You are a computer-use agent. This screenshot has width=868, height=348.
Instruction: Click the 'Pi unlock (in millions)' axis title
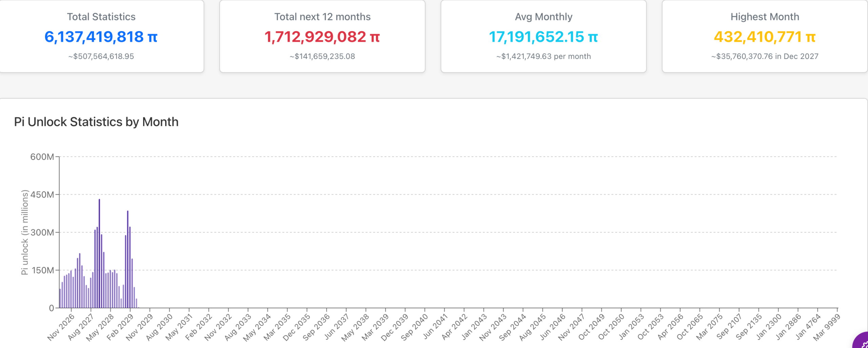[x=24, y=232]
